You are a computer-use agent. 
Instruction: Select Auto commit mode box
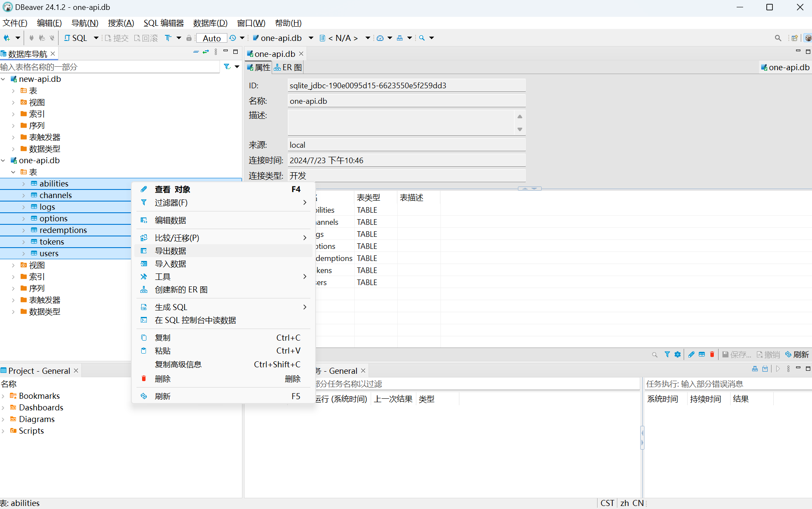(212, 38)
